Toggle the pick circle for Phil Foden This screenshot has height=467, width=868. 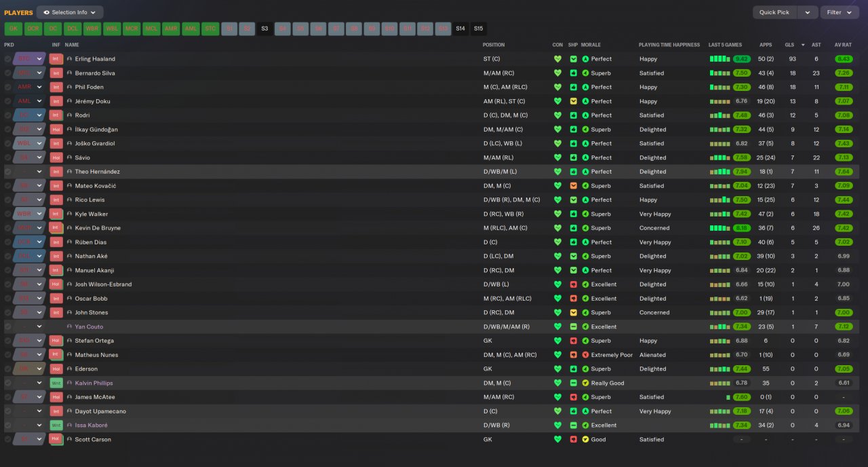point(7,87)
